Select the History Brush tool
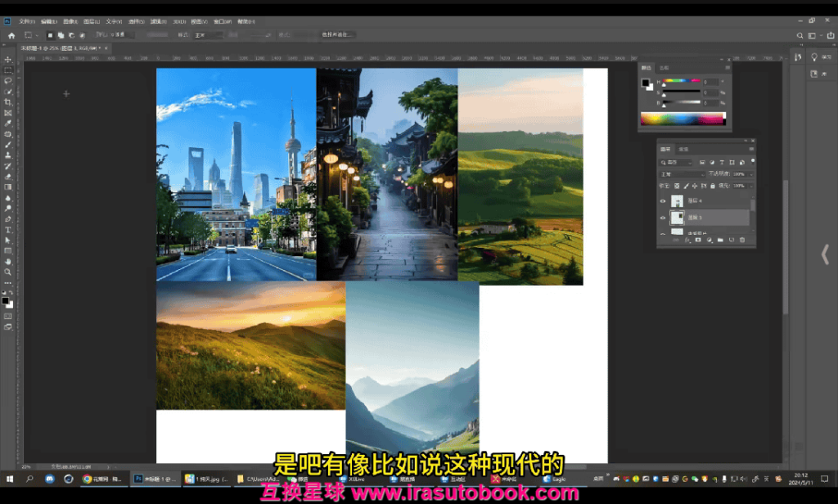Viewport: 838px width, 504px height. click(x=8, y=166)
